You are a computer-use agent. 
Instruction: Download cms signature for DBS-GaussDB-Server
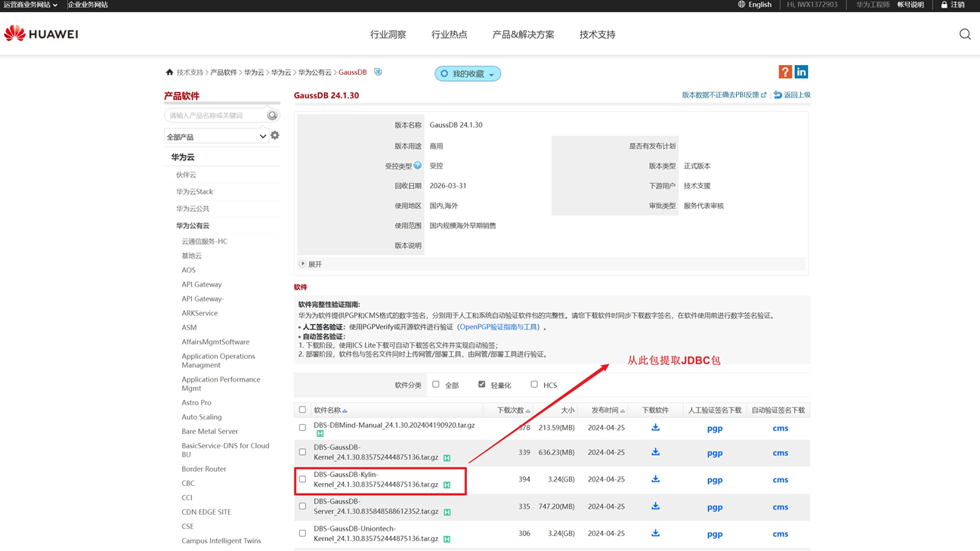781,507
